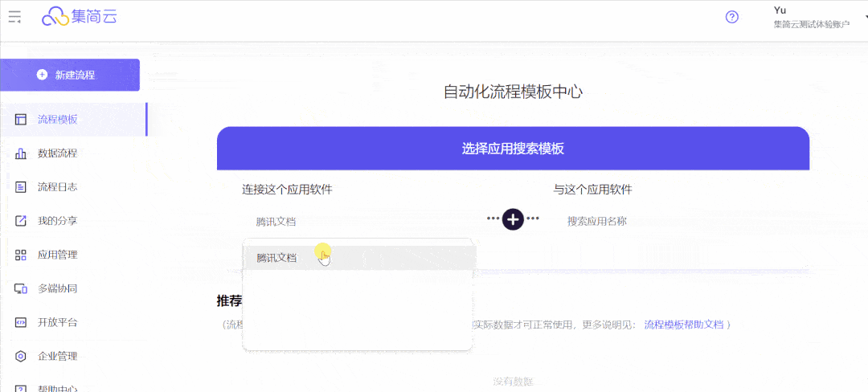Image resolution: width=868 pixels, height=392 pixels.
Task: Click the first app field containing 腾讯文档
Action: (x=354, y=221)
